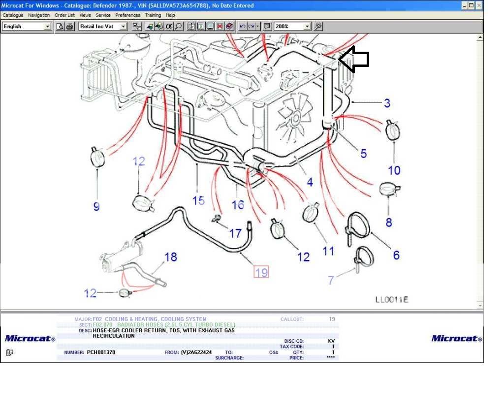This screenshot has width=504, height=420.
Task: Open the Navigation menu
Action: point(39,15)
